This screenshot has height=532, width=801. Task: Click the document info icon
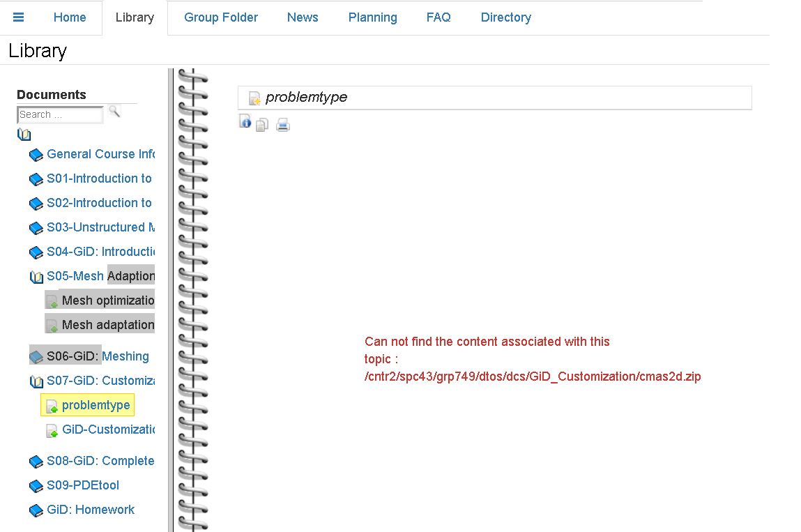tap(245, 122)
